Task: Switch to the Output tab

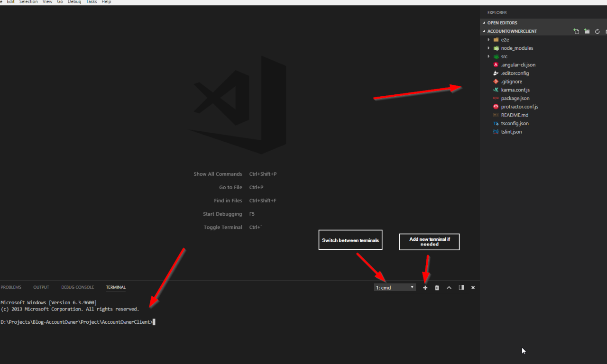Action: [41, 287]
